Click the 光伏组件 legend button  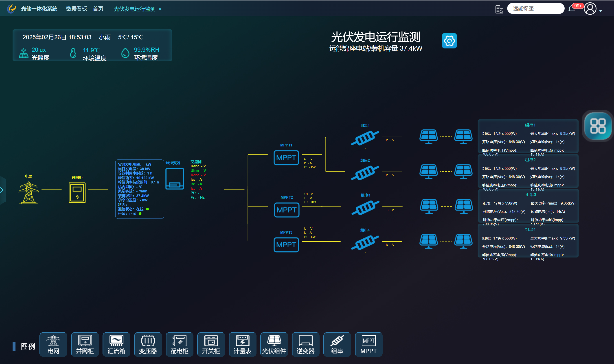(x=274, y=344)
